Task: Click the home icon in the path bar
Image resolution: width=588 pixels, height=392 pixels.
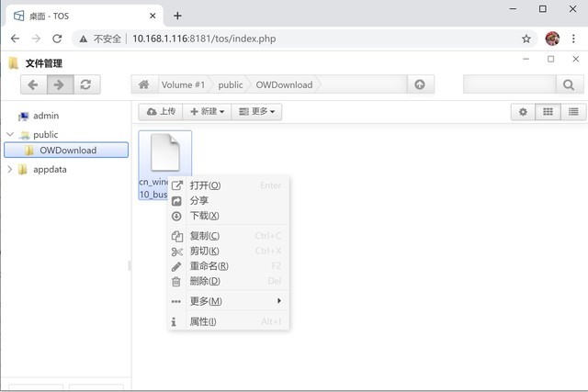Action: (x=144, y=84)
